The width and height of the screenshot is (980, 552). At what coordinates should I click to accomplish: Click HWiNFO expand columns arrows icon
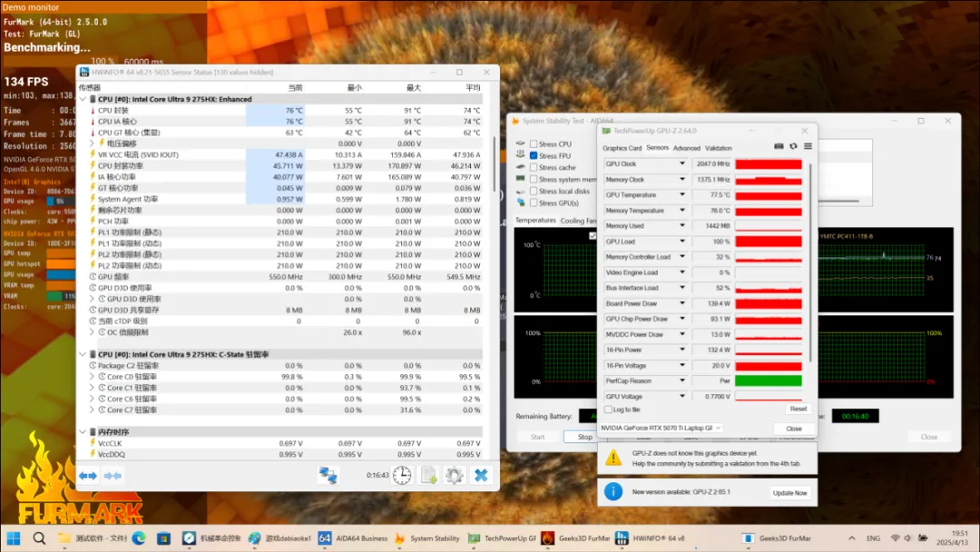coord(88,475)
